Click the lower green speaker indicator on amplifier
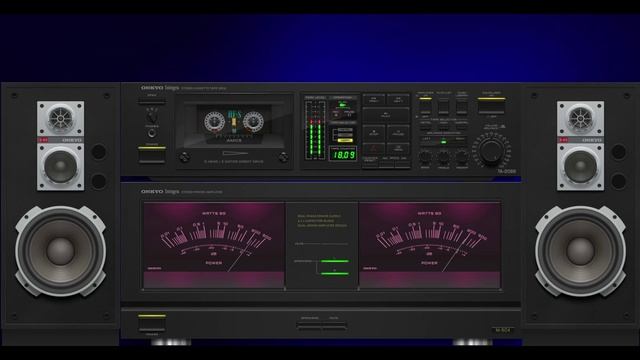640x360 pixels. point(335,273)
